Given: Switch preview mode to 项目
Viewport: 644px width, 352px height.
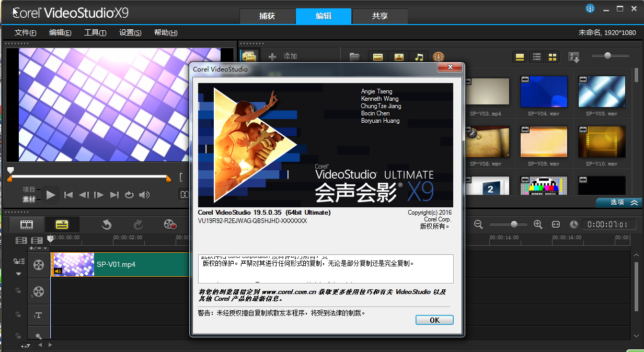Looking at the screenshot, I should [29, 190].
